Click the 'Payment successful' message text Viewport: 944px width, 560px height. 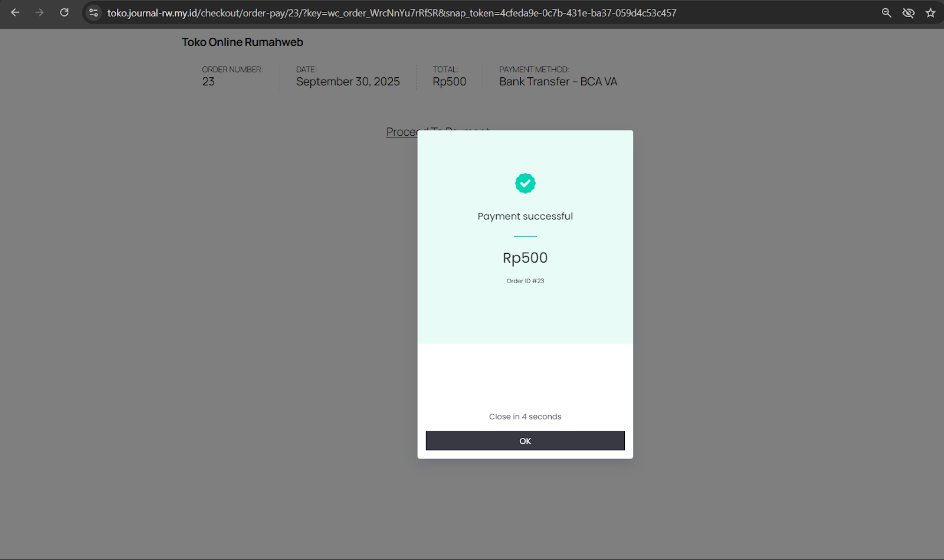[x=525, y=216]
